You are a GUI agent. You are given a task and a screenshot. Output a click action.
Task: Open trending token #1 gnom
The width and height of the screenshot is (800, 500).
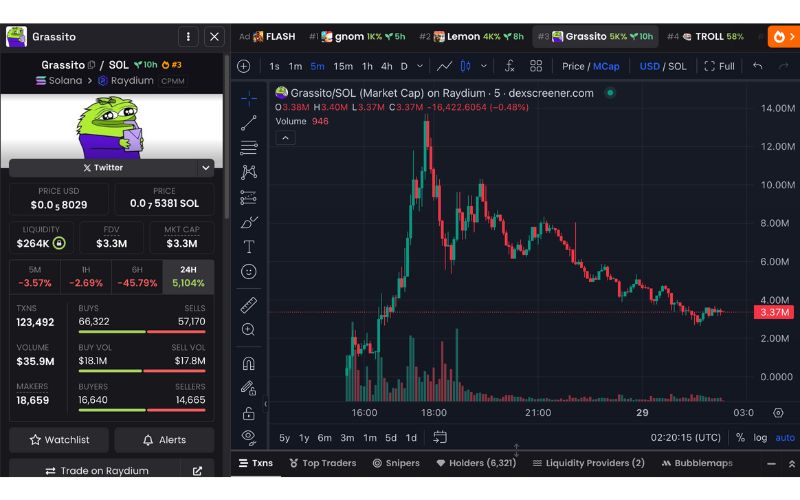tap(357, 37)
